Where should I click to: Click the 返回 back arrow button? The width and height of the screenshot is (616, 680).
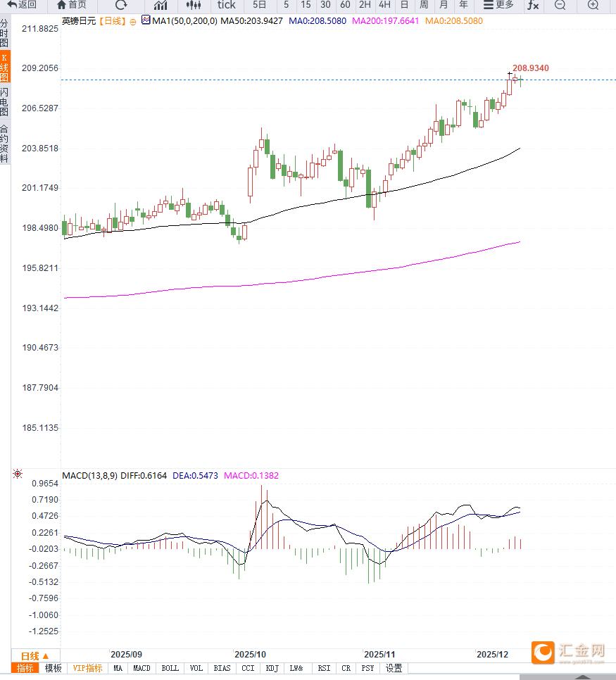tap(22, 5)
